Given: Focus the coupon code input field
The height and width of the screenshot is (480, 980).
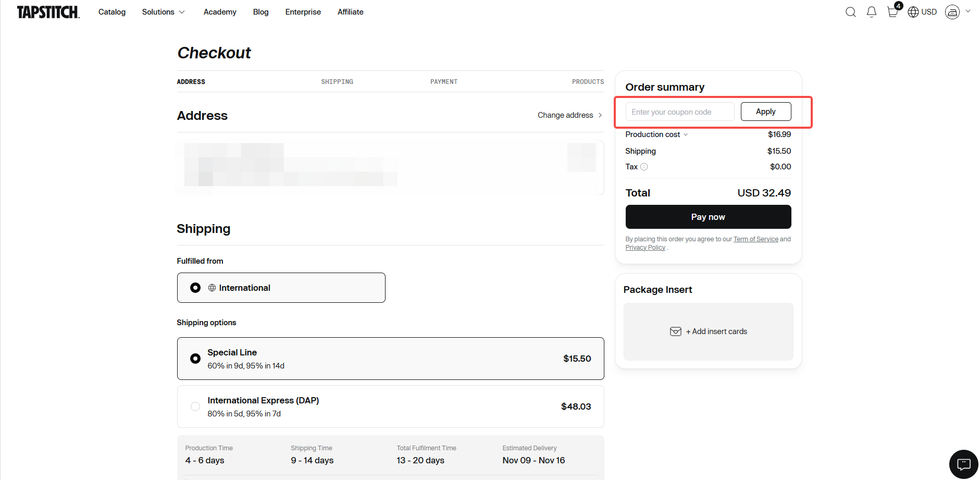Looking at the screenshot, I should point(680,112).
